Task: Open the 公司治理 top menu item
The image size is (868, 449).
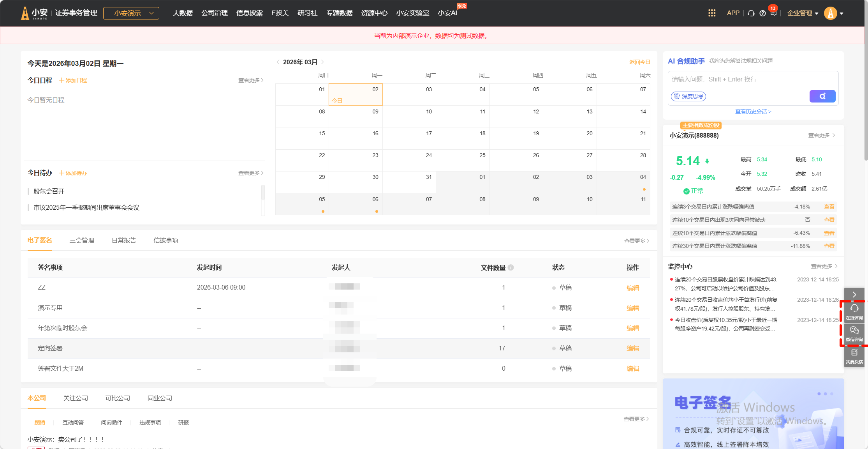Action: tap(215, 13)
